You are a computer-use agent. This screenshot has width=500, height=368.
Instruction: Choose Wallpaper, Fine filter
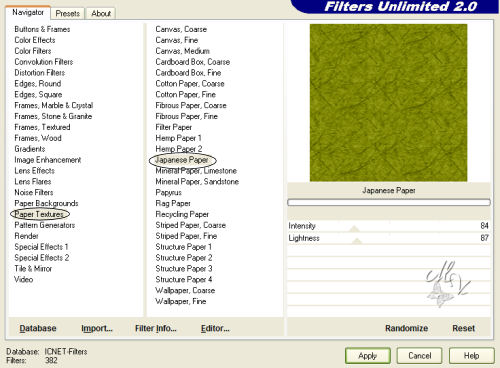point(181,301)
